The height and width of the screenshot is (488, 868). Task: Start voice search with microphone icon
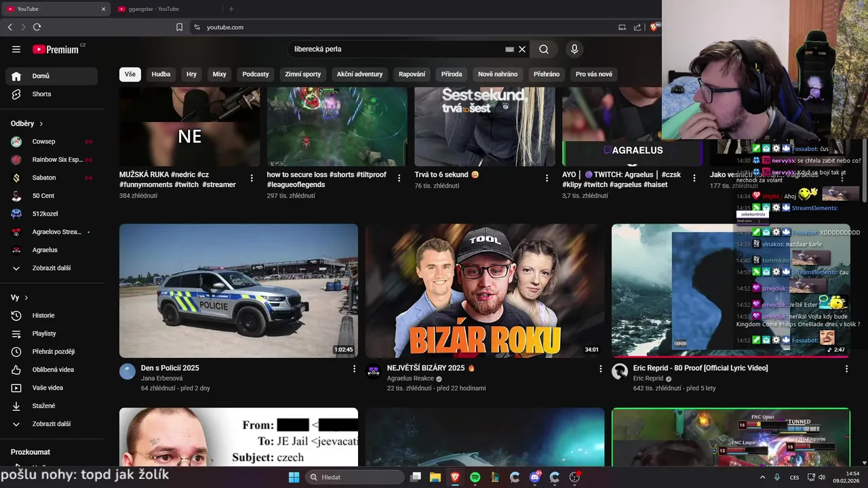(574, 49)
